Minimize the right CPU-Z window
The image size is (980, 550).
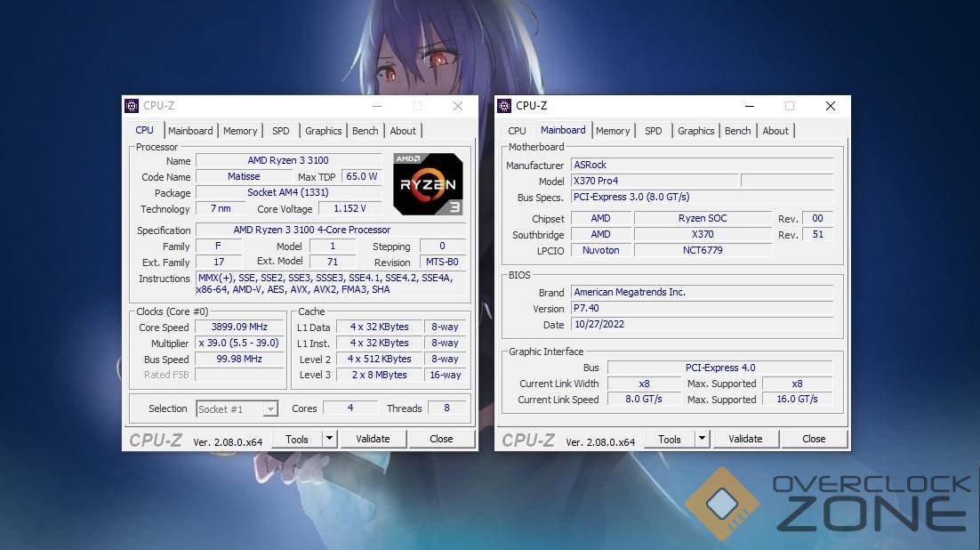[x=750, y=106]
